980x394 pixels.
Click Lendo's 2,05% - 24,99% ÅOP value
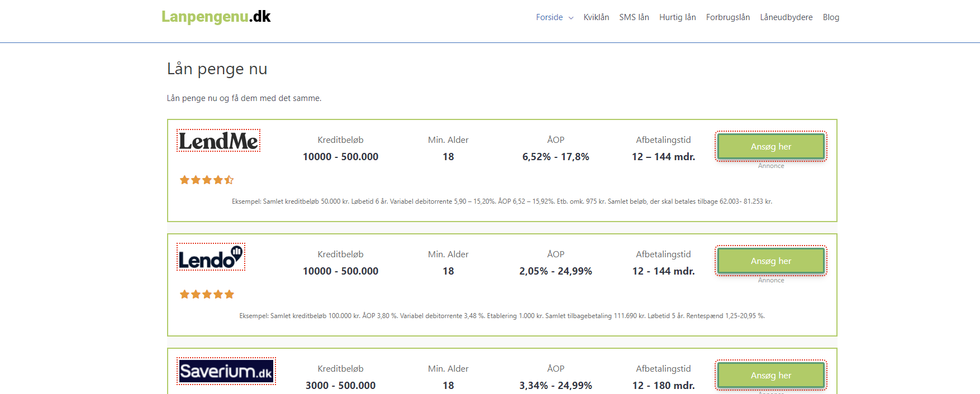point(555,271)
